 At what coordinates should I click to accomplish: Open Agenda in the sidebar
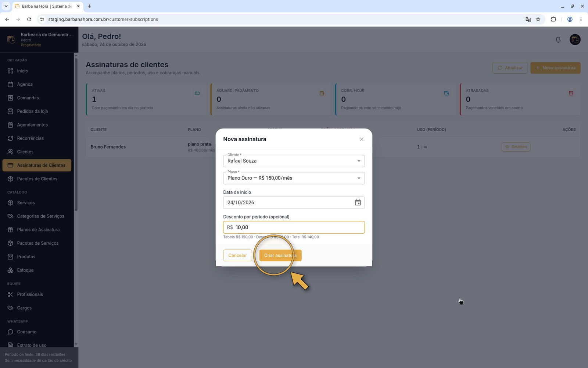tap(37, 84)
